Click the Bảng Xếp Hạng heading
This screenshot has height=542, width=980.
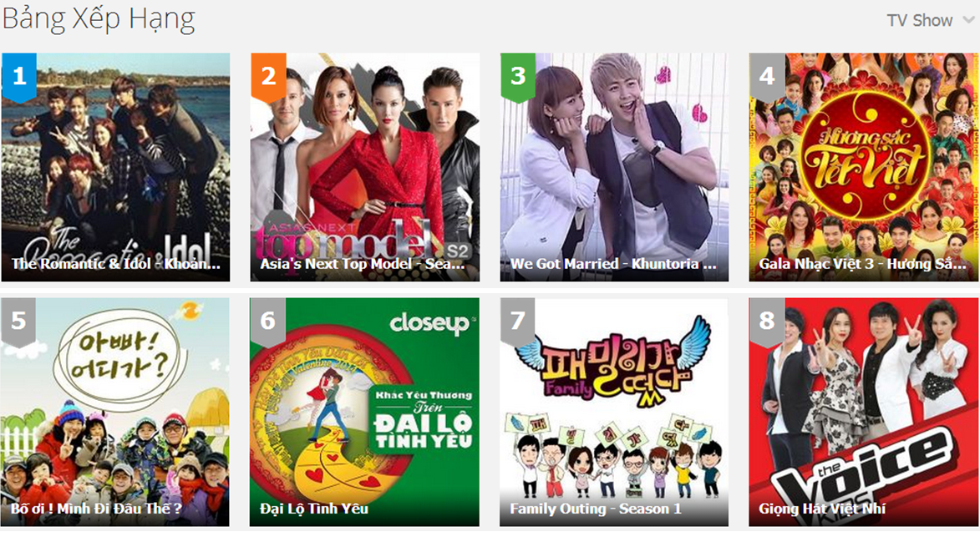99,20
